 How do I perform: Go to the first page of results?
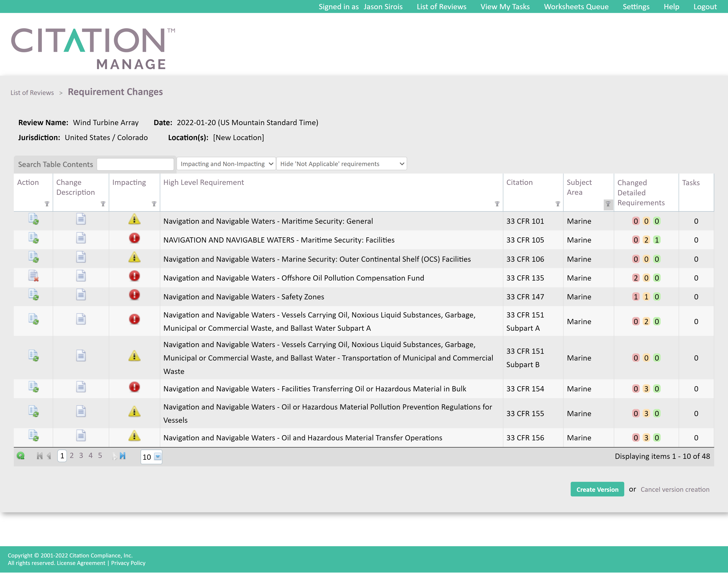(40, 456)
